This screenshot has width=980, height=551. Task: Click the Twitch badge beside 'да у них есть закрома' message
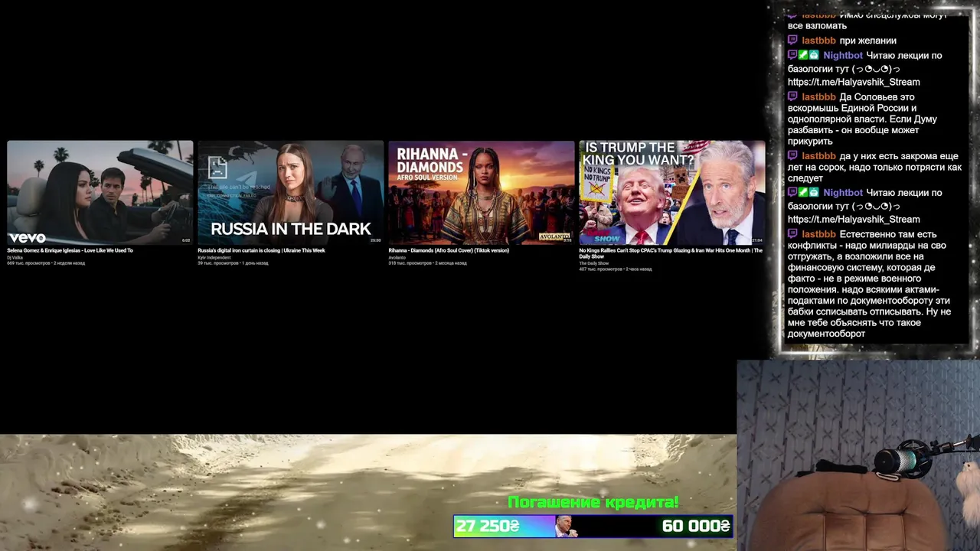click(792, 156)
